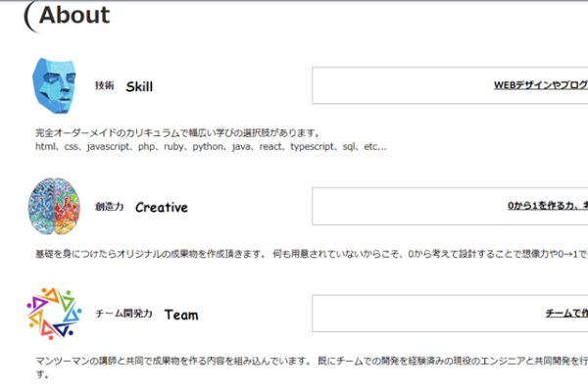Click the Creative heading text

[x=162, y=207]
